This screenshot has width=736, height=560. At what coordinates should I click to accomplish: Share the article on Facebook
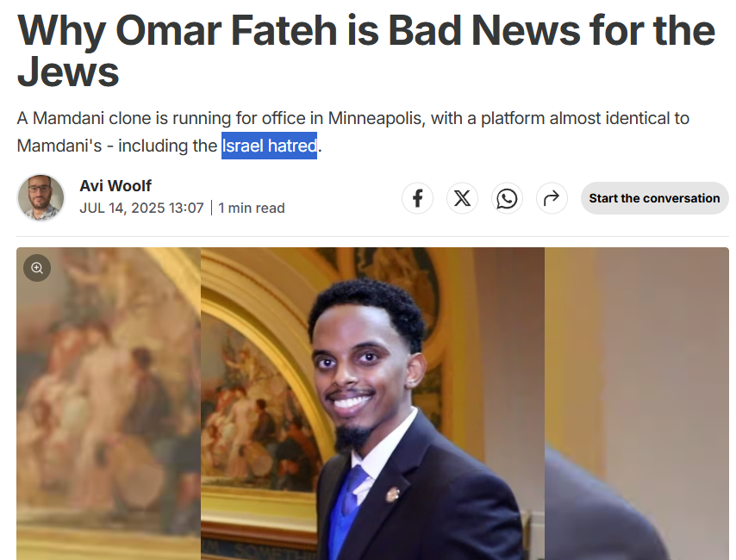coord(417,198)
